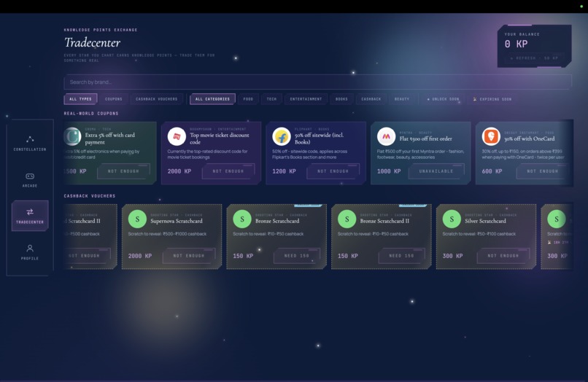Viewport: 588px width, 382px height.
Task: Click the Flipkart logo on the sitewide coupon
Action: (x=282, y=136)
